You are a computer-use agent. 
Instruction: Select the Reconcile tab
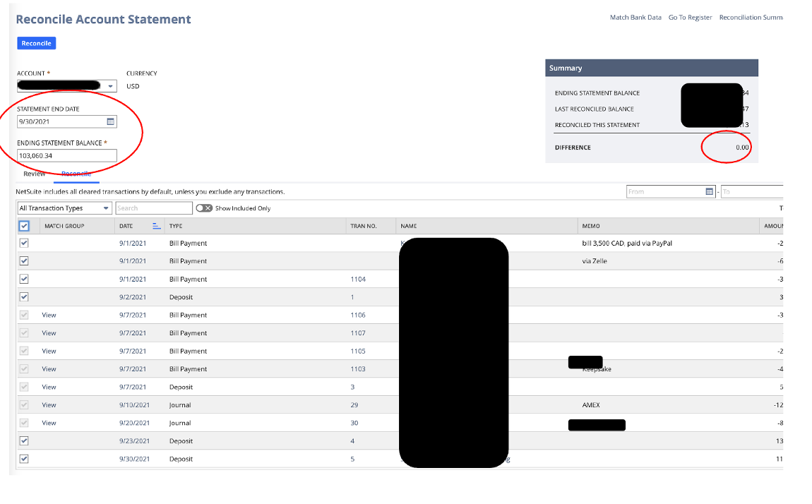pos(76,173)
